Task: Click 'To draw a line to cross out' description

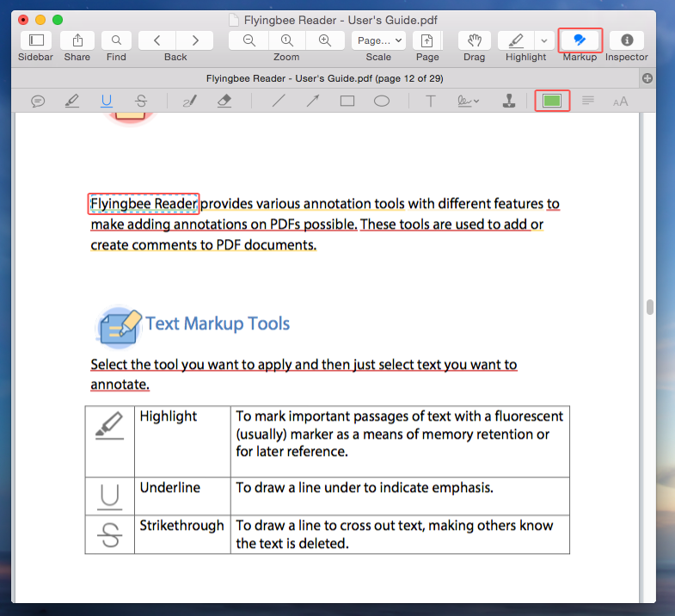Action: [x=395, y=534]
